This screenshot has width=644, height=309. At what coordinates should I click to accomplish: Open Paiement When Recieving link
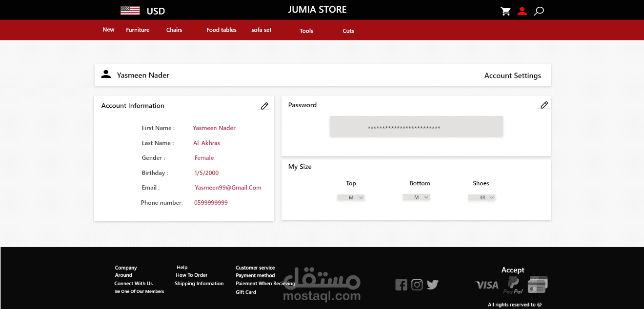tap(265, 283)
